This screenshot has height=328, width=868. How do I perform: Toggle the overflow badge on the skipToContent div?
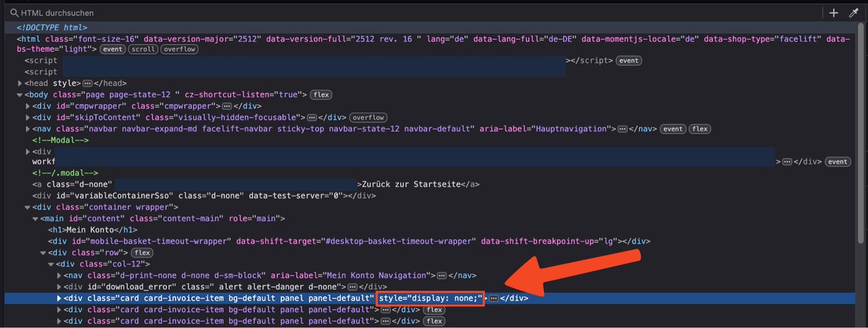click(368, 117)
